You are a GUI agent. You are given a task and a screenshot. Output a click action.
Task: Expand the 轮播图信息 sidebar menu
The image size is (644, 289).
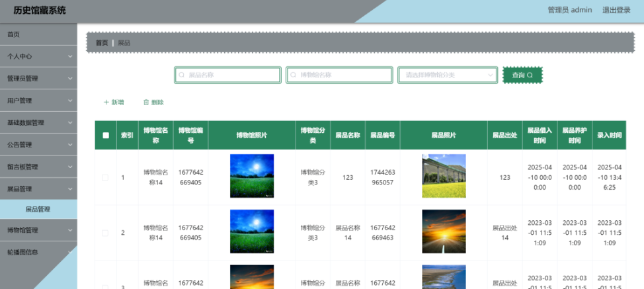click(x=38, y=252)
